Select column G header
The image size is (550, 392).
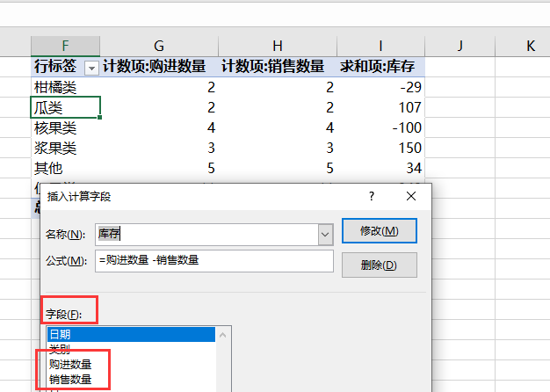(159, 46)
